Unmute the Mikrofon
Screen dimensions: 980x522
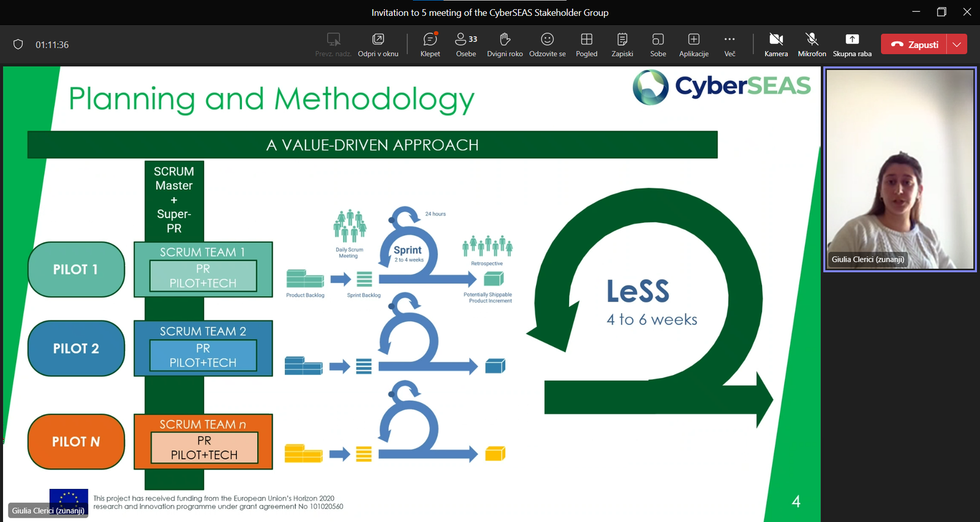[x=812, y=45]
